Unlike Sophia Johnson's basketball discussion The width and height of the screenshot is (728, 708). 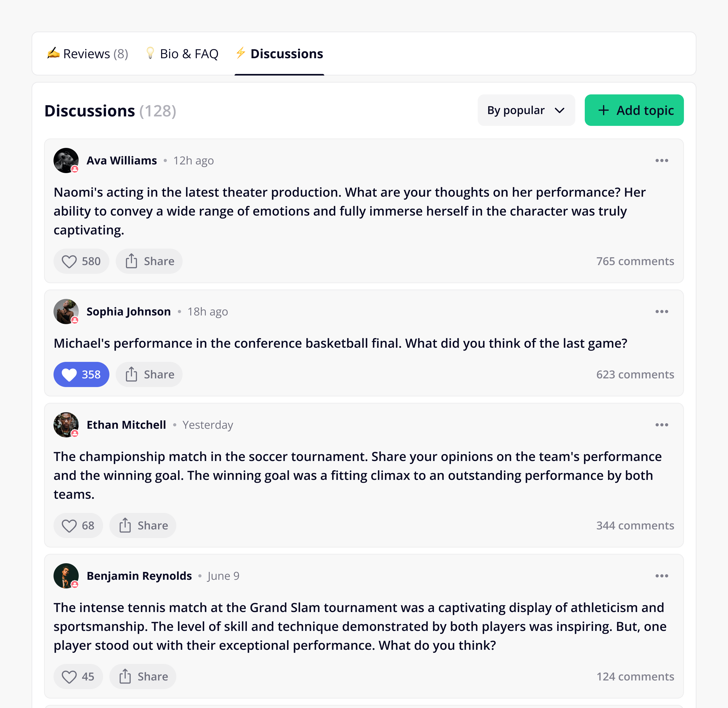tap(81, 374)
